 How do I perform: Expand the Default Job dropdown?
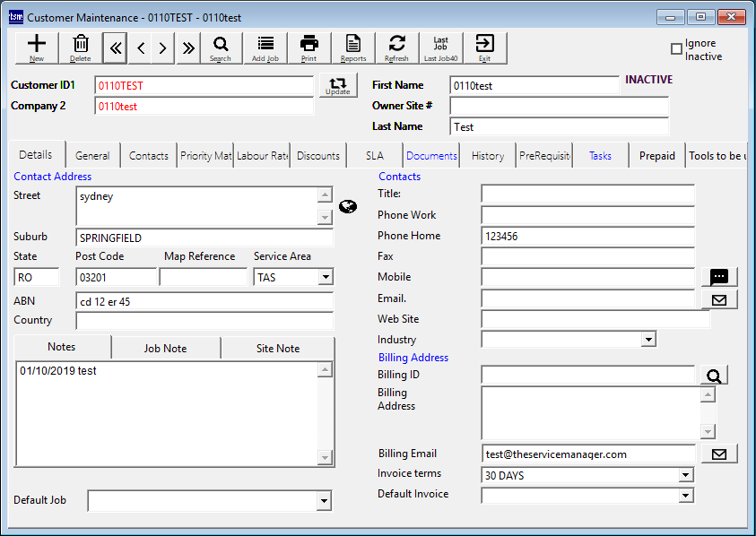click(x=324, y=502)
